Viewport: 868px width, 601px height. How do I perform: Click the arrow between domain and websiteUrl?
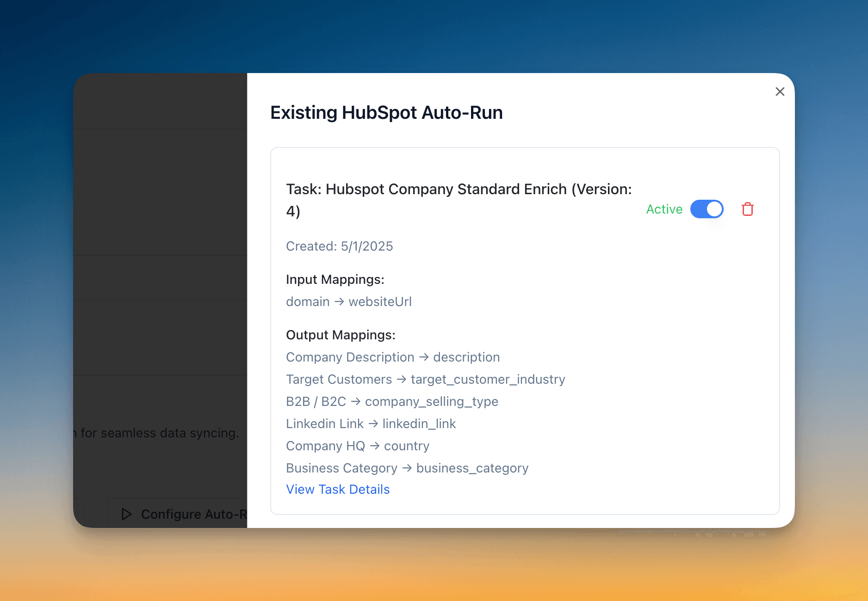click(x=338, y=301)
